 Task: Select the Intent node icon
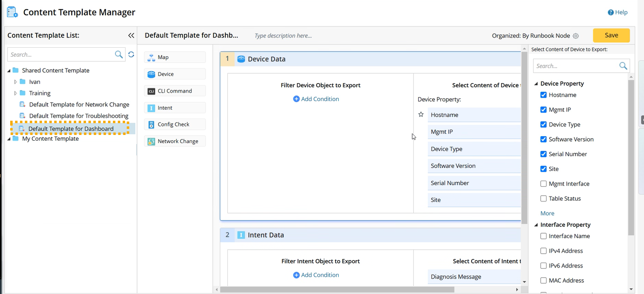coord(151,108)
